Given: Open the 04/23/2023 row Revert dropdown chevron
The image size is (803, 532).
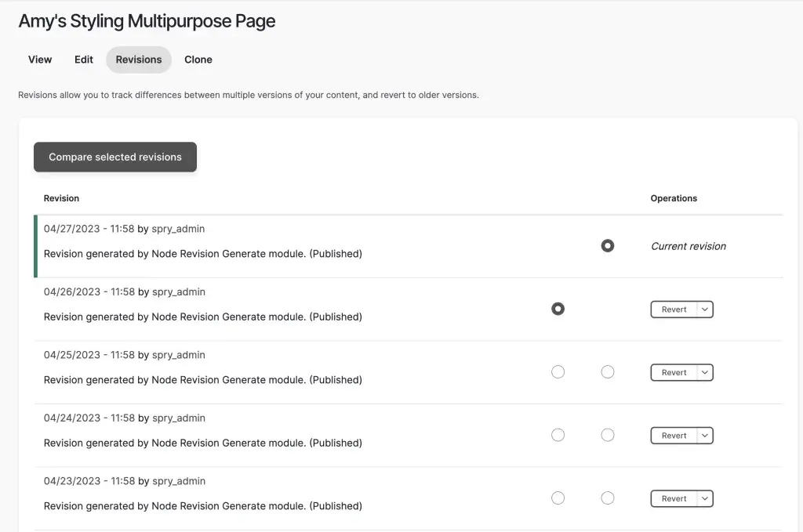Looking at the screenshot, I should (x=705, y=498).
